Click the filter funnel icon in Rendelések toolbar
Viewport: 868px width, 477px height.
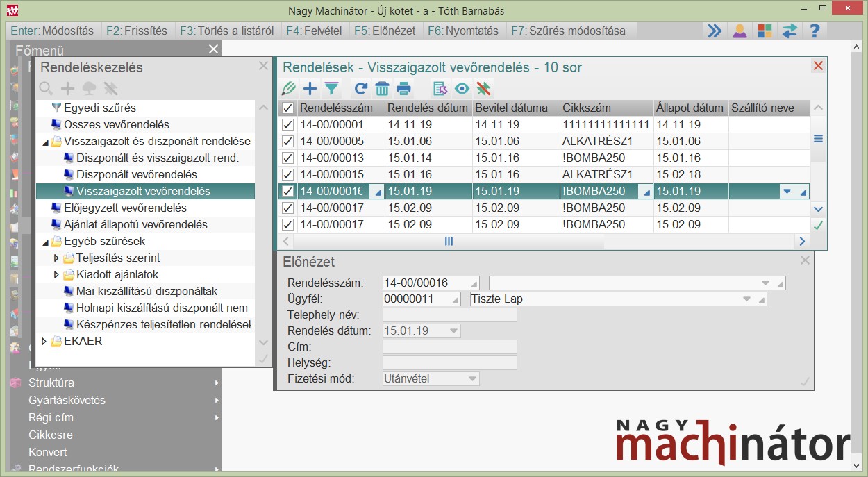(x=332, y=88)
